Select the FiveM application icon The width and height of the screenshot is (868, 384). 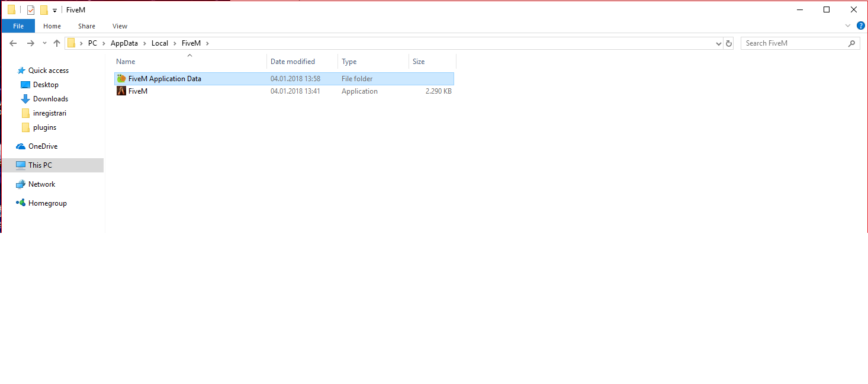click(121, 91)
